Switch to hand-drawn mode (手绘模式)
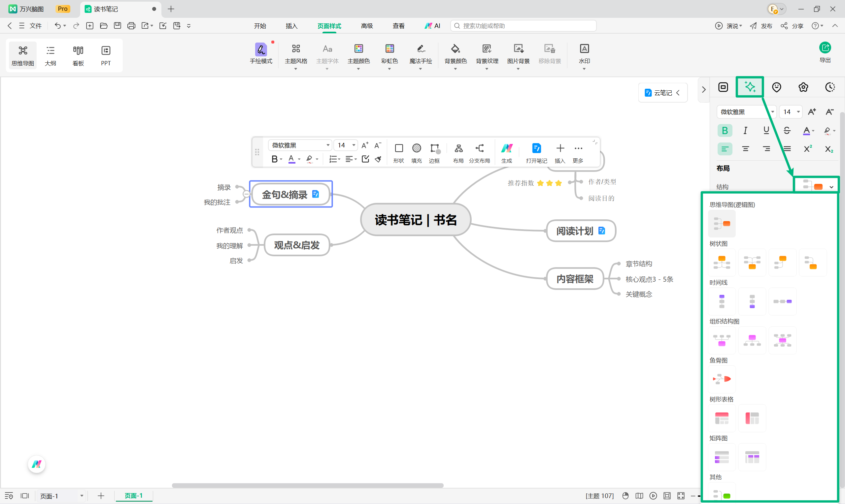 tap(261, 54)
